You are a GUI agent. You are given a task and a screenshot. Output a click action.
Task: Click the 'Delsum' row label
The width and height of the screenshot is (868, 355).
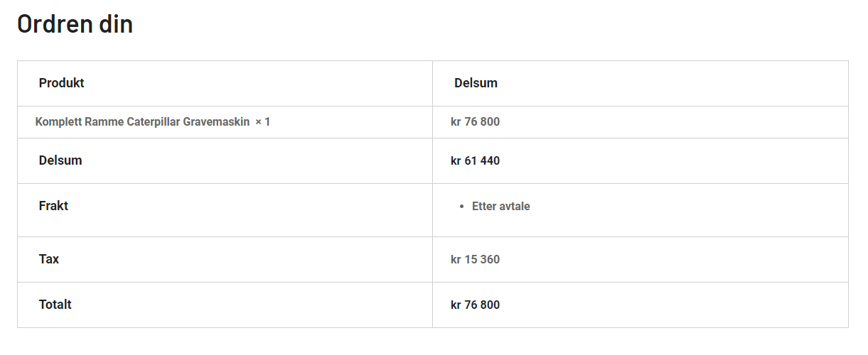coord(60,160)
